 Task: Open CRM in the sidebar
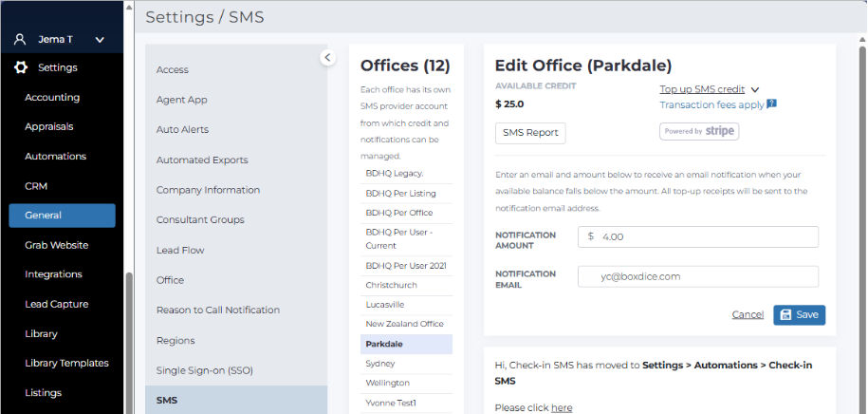point(36,186)
